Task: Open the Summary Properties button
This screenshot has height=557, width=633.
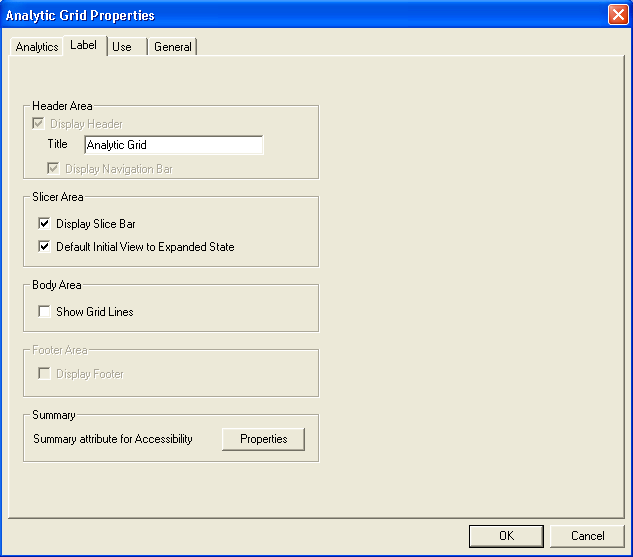Action: tap(264, 439)
